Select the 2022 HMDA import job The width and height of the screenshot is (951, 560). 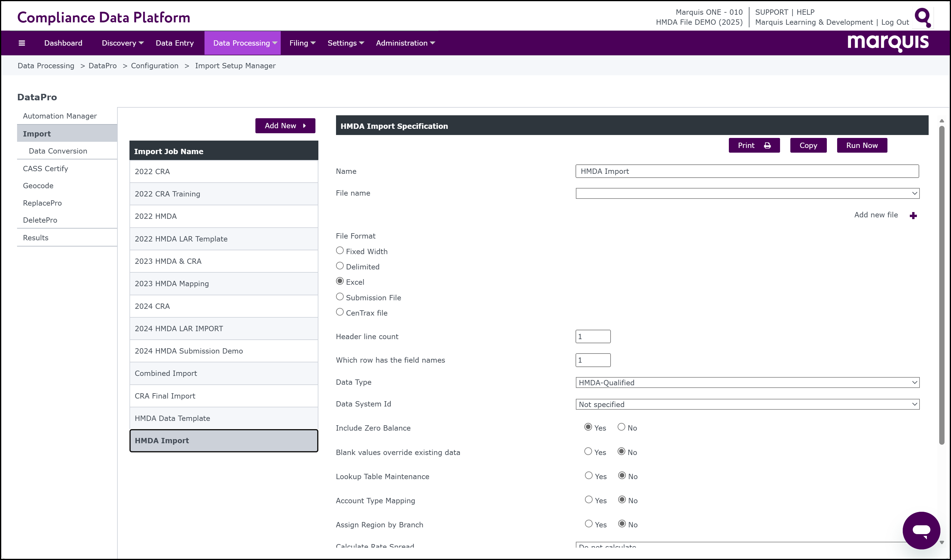point(224,216)
